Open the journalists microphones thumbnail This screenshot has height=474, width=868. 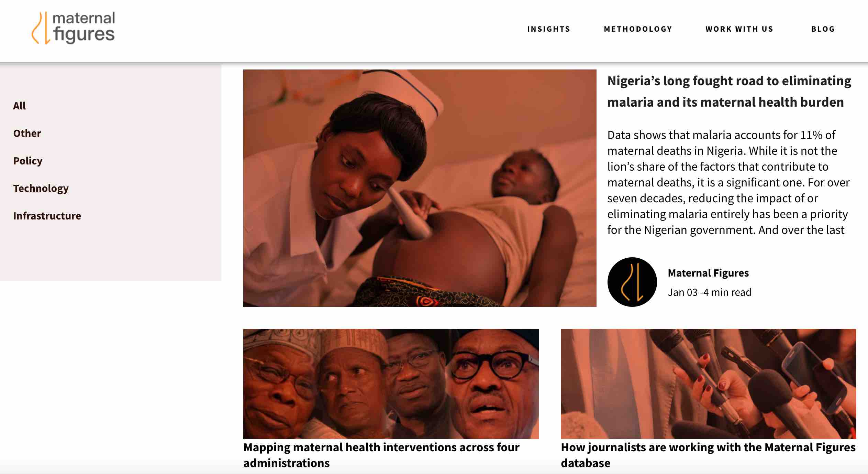pos(708,384)
